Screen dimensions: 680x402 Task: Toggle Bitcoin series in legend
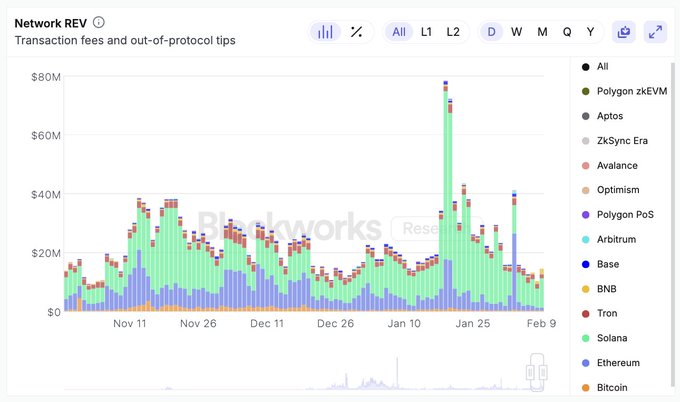[604, 387]
